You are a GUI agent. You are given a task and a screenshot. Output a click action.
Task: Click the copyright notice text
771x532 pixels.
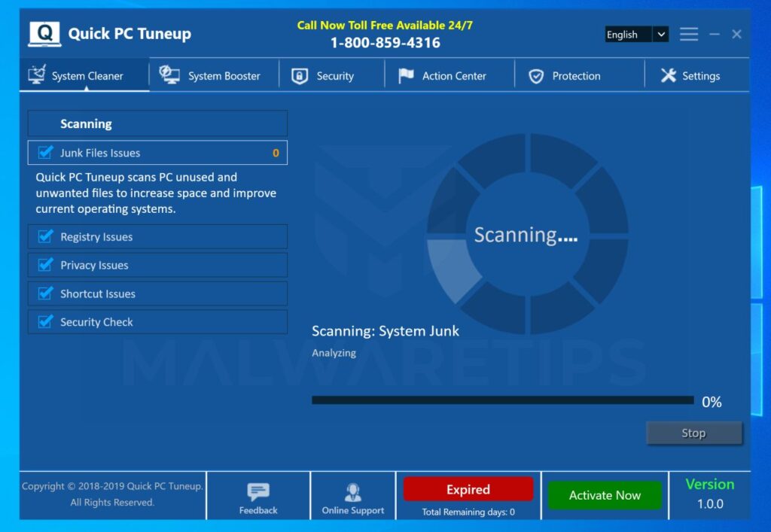(x=112, y=494)
